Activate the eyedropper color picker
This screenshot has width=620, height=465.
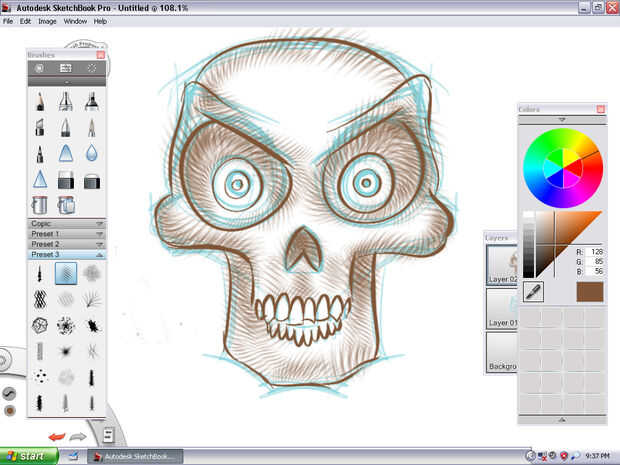533,292
